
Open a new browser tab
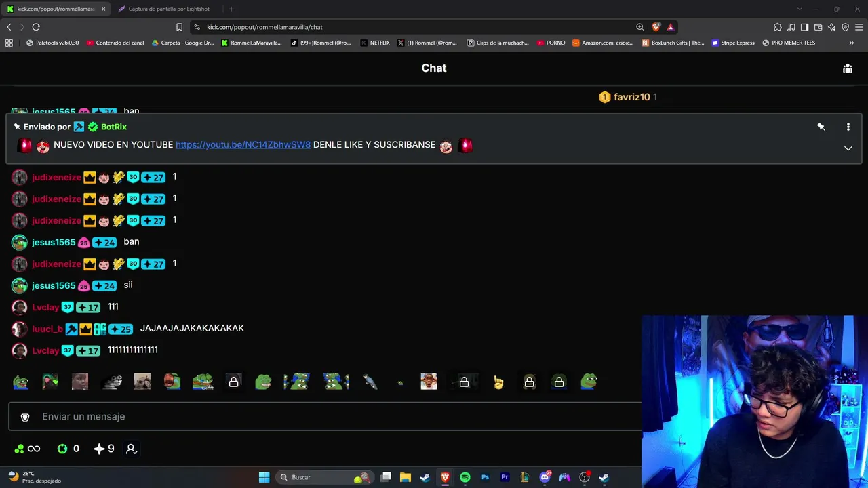pyautogui.click(x=231, y=9)
